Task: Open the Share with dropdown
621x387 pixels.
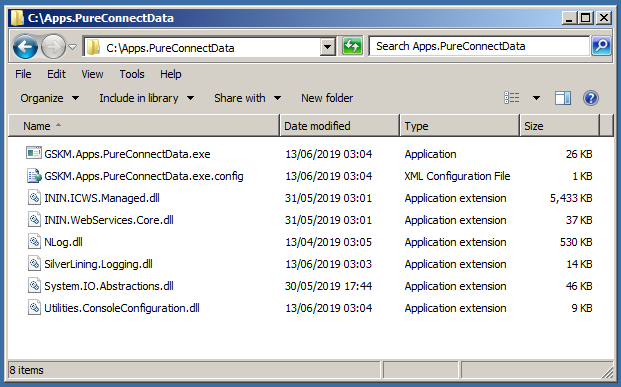Action: tap(248, 98)
